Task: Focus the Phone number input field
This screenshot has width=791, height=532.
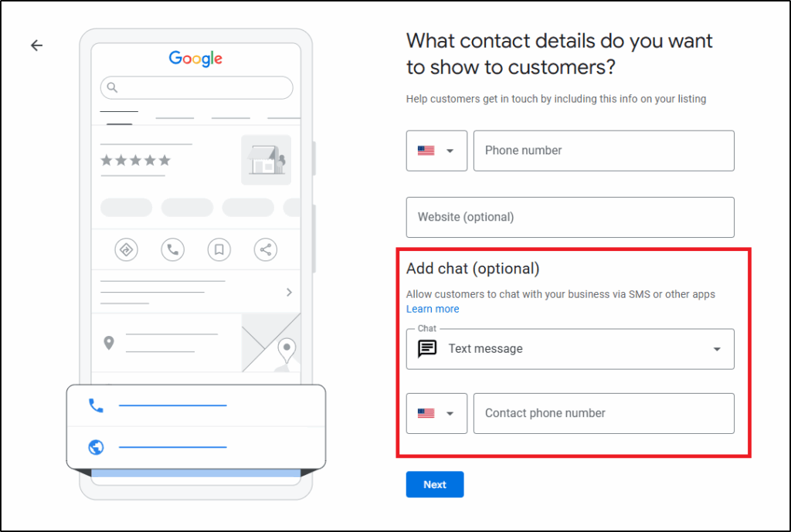Action: [603, 151]
